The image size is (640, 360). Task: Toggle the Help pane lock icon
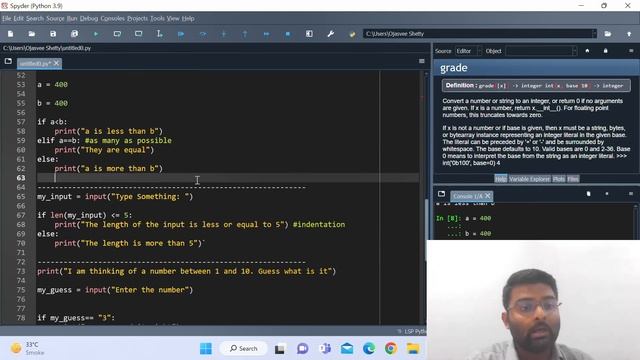[x=606, y=51]
